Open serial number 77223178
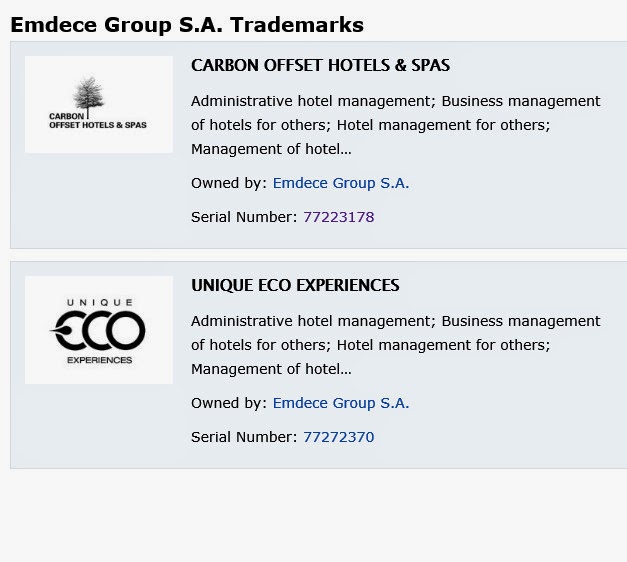The image size is (627, 562). (x=339, y=217)
